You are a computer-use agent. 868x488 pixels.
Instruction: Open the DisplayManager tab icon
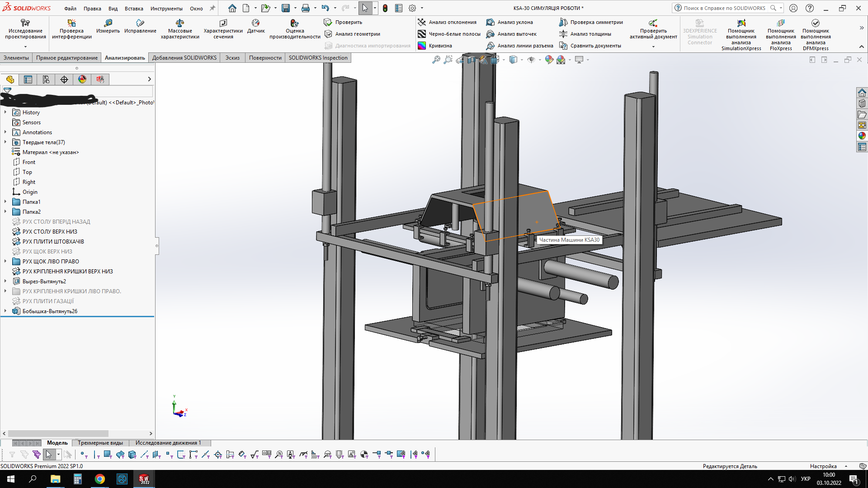tap(82, 80)
